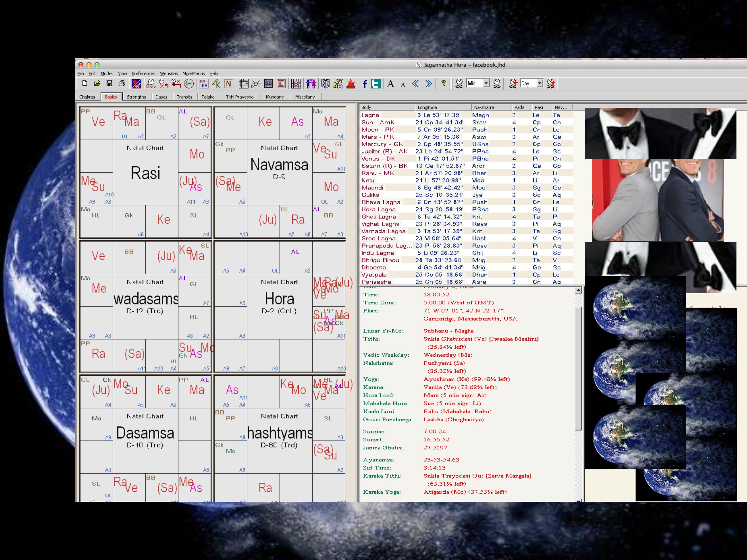This screenshot has width=747, height=560.
Task: Increase font size with large A
Action: click(391, 84)
